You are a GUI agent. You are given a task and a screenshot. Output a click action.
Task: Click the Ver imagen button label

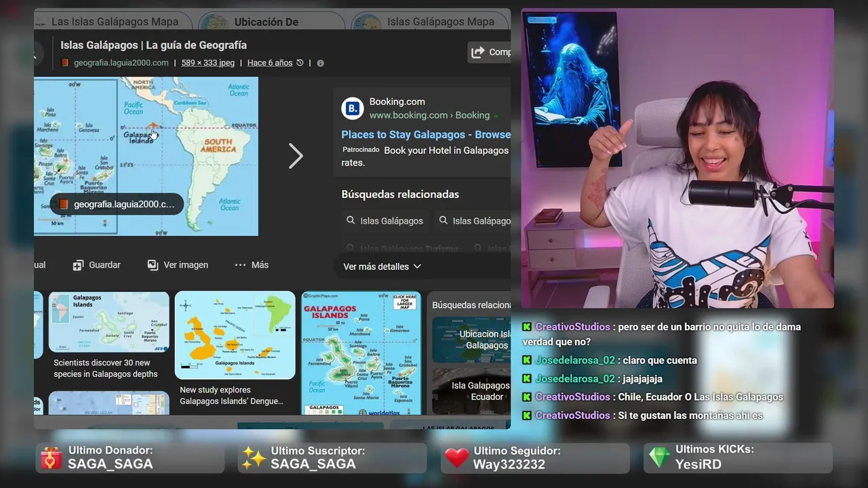tap(186, 265)
